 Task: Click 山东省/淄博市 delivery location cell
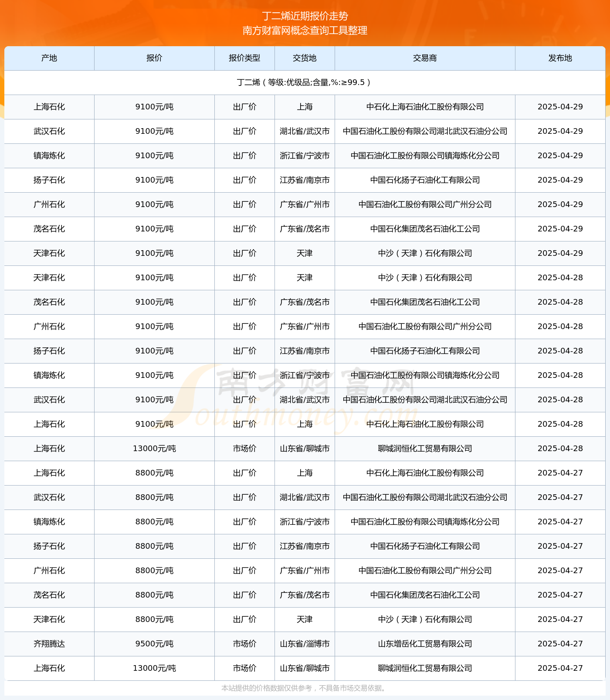click(x=305, y=644)
